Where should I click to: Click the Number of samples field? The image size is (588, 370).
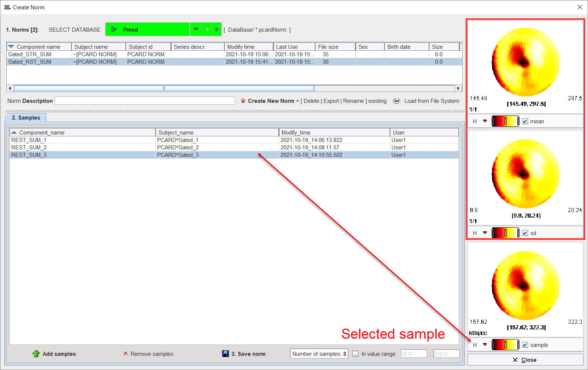pos(319,354)
